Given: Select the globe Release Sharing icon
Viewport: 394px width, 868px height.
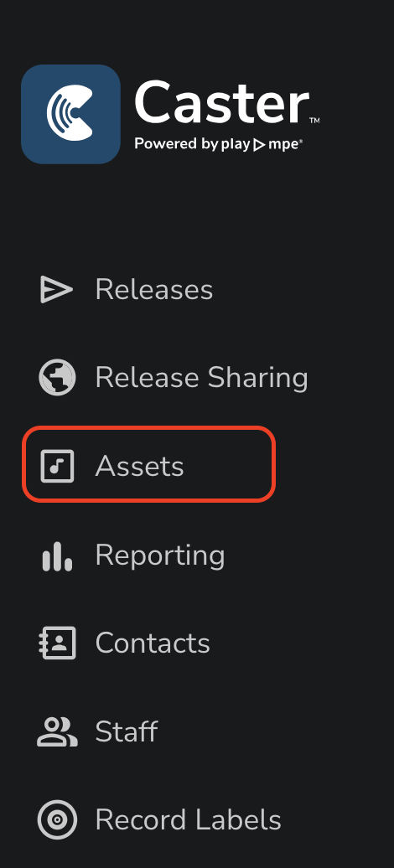Looking at the screenshot, I should tap(57, 378).
